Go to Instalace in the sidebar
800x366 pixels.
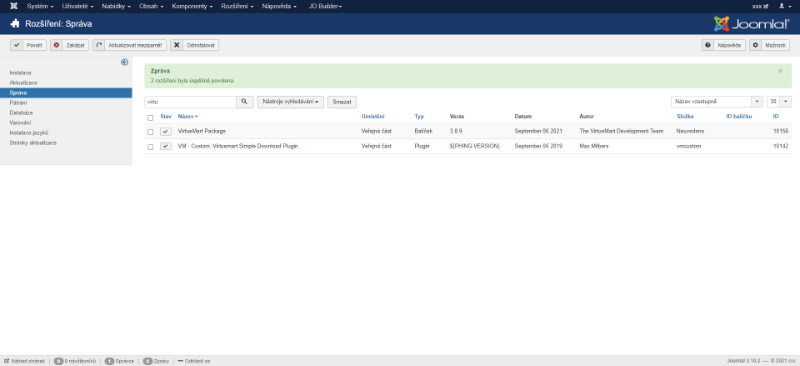(x=20, y=73)
